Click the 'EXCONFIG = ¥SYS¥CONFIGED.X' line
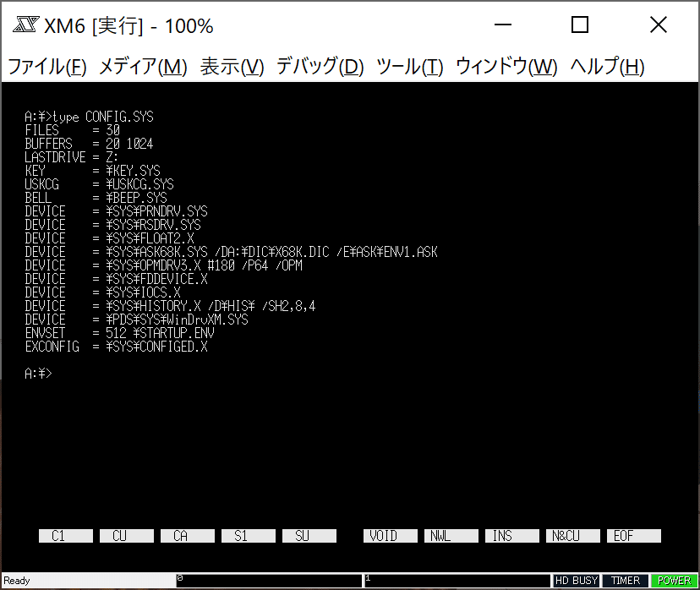700x590 pixels. (116, 347)
